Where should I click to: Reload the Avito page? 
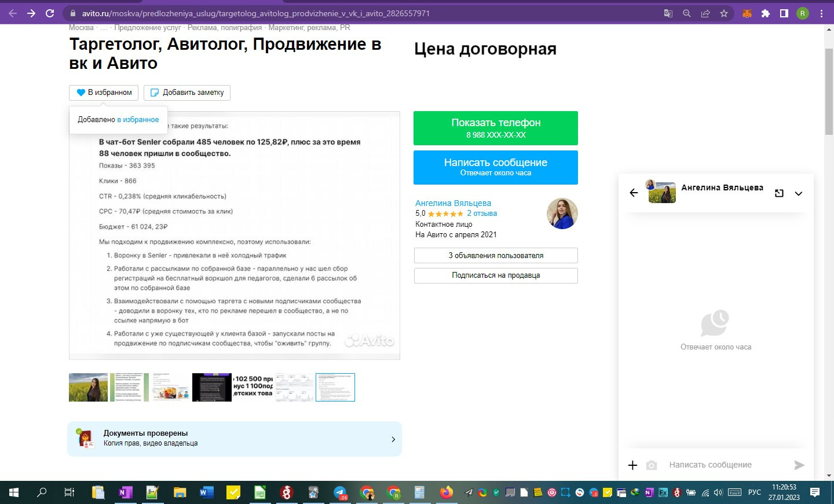click(50, 13)
